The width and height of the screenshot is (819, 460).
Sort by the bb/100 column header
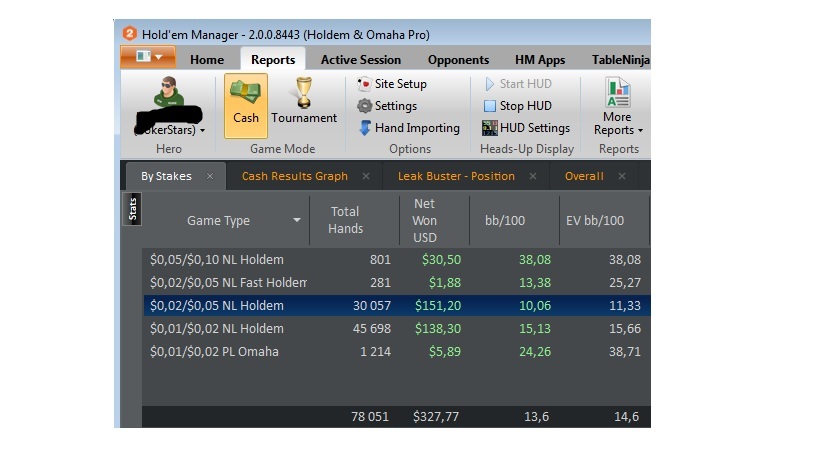point(505,220)
